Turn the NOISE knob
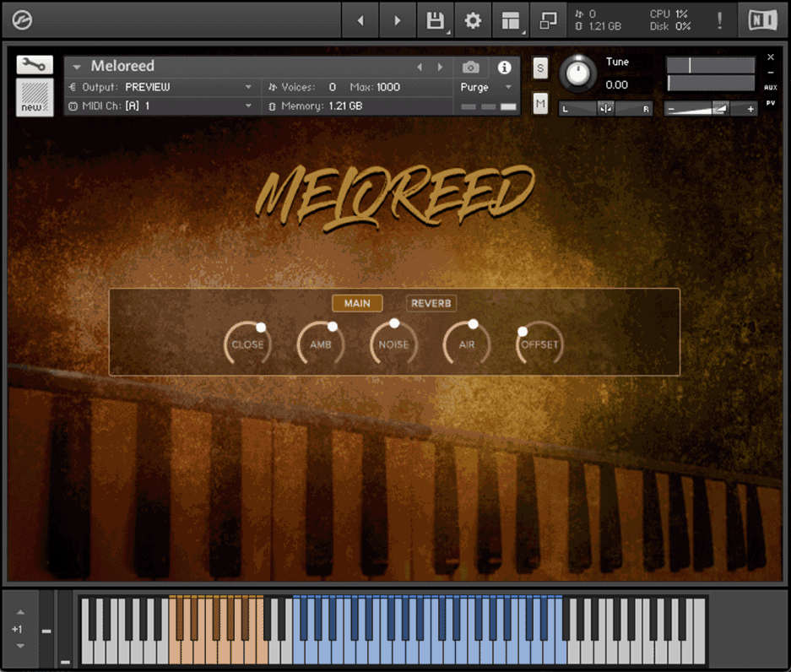791x672 pixels. tap(393, 342)
